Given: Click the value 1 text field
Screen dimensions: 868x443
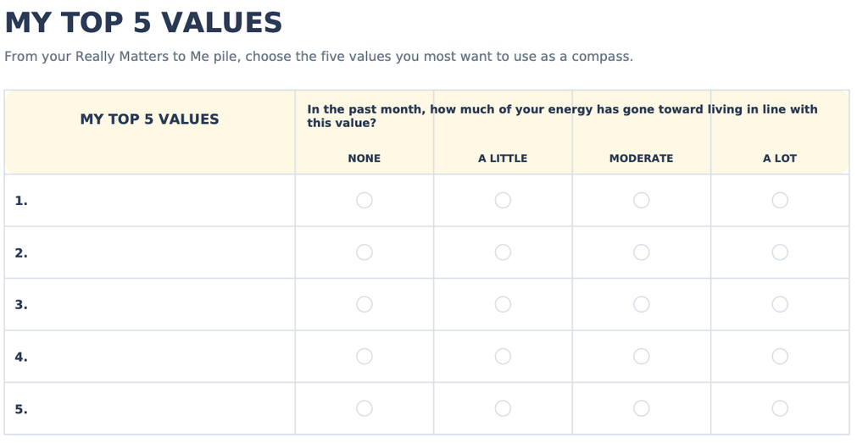Looking at the screenshot, I should click(x=159, y=200).
